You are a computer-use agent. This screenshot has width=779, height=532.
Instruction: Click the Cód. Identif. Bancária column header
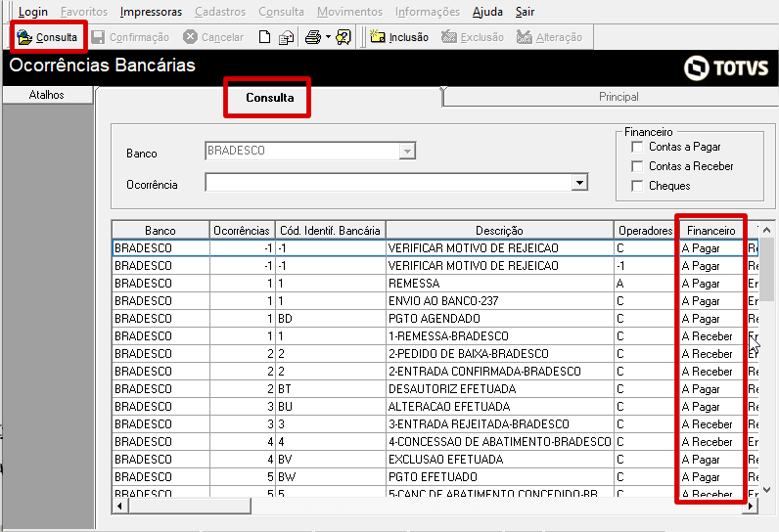pos(331,231)
